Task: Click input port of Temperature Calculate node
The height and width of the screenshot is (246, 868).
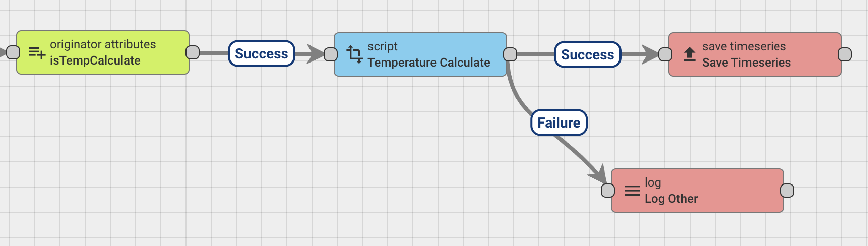Action: click(x=331, y=54)
